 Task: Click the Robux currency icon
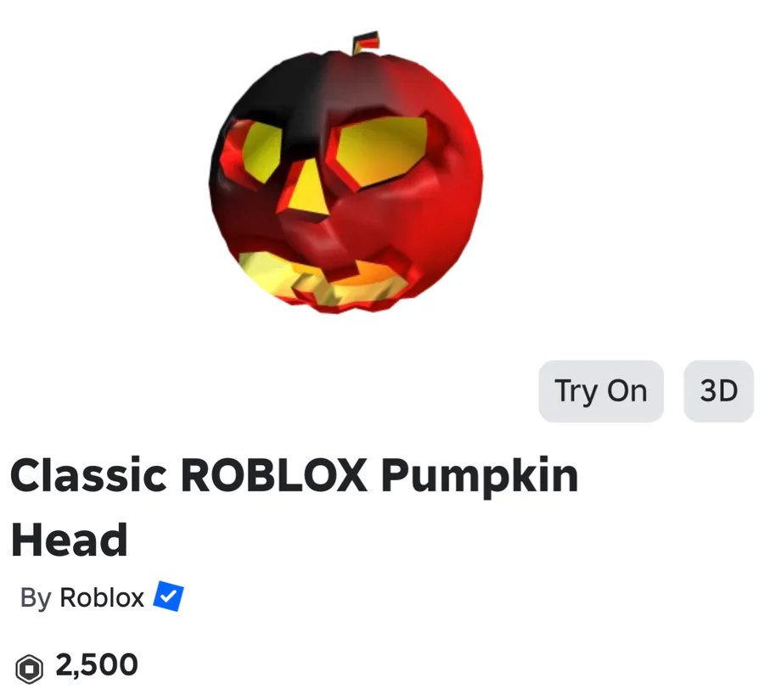[x=29, y=669]
